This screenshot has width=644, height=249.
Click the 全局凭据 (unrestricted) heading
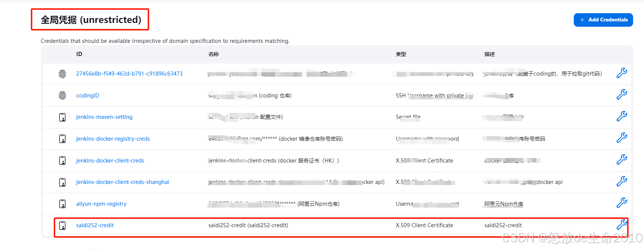[x=91, y=20]
